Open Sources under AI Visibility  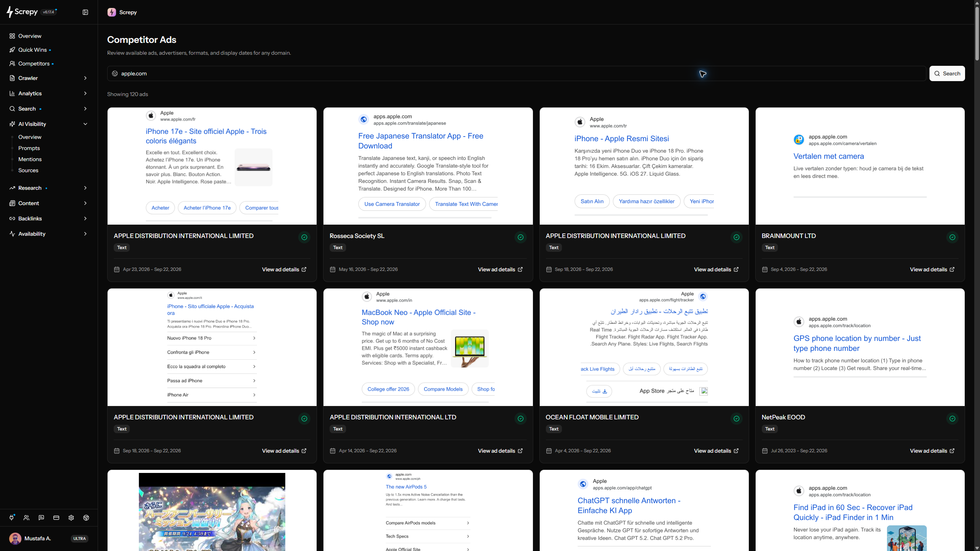[28, 170]
